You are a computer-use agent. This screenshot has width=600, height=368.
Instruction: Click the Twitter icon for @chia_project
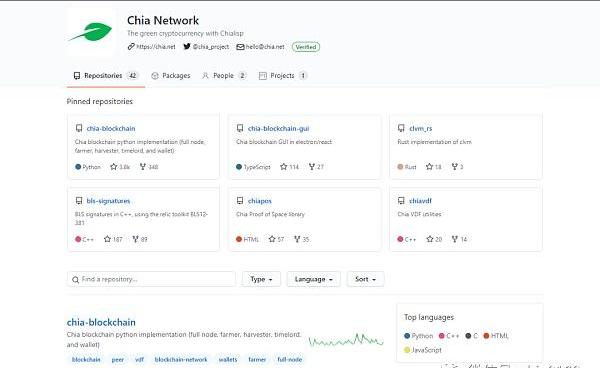(187, 47)
